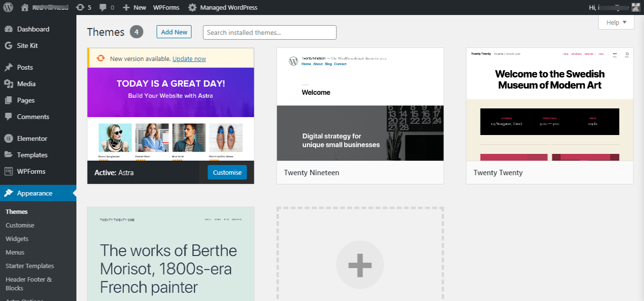Open comments bubble in admin bar
Screen dimensions: 644x301
106,7
